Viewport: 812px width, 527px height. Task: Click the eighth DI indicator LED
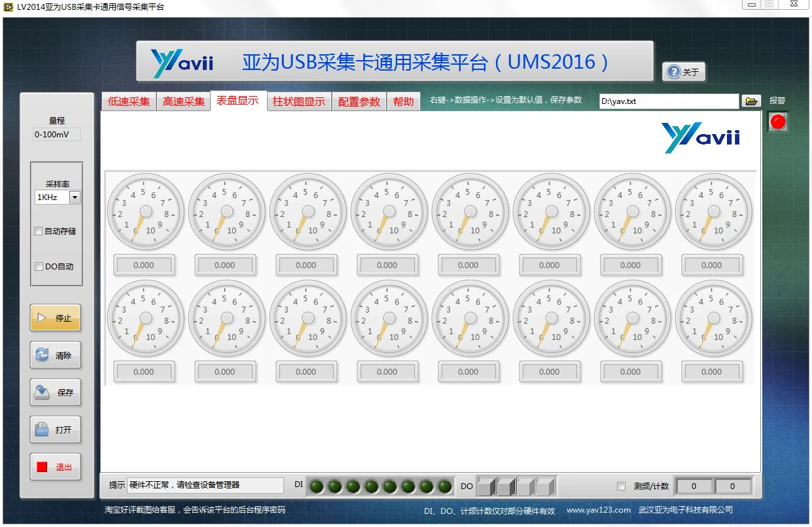tap(445, 486)
